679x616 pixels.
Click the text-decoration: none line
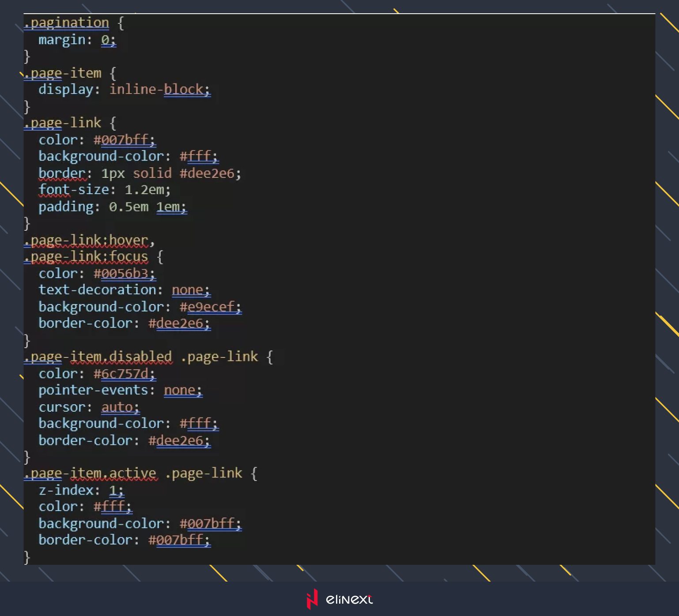(x=124, y=290)
